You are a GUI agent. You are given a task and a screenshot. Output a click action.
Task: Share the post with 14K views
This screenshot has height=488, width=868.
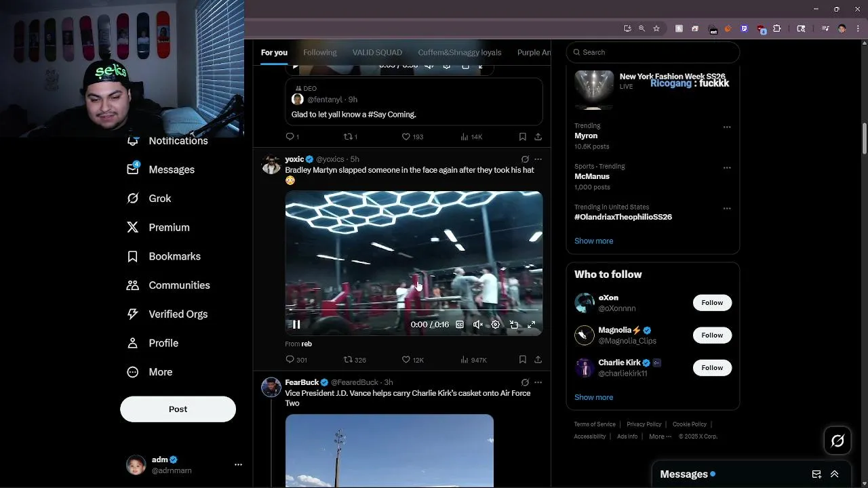(x=538, y=137)
